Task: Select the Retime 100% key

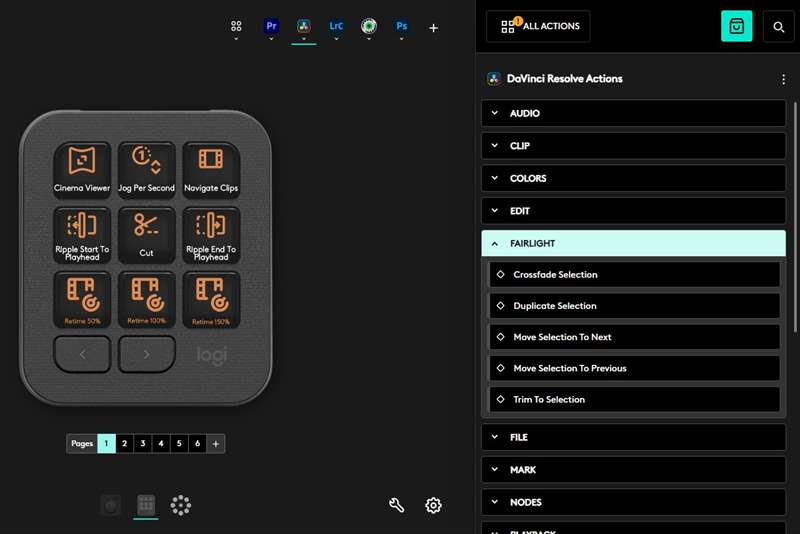Action: 146,300
